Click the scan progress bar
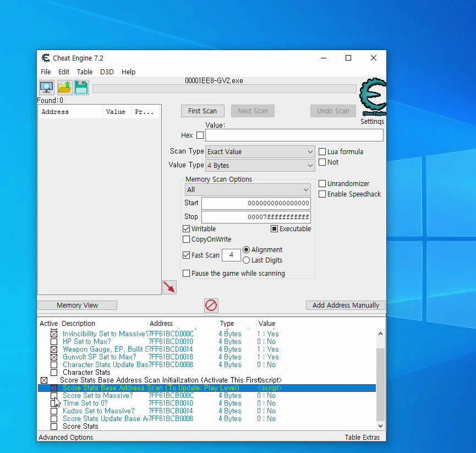The width and height of the screenshot is (476, 453). tap(225, 89)
